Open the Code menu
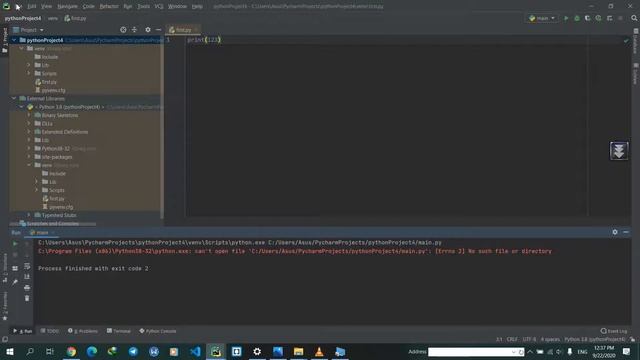This screenshot has height=360, width=640. [x=88, y=7]
